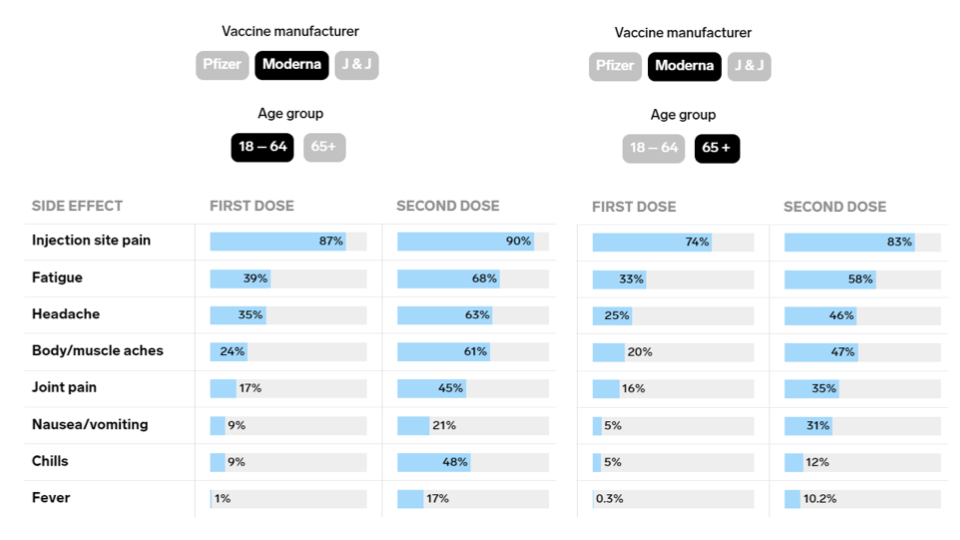This screenshot has width=960, height=540.
Task: Click the 68% fatigue second dose bar
Action: pyautogui.click(x=448, y=278)
